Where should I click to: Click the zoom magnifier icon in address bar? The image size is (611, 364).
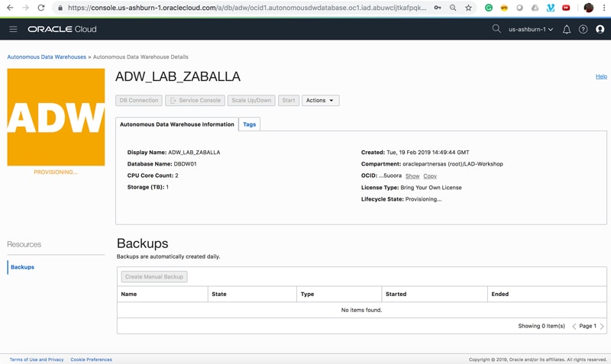(x=453, y=8)
